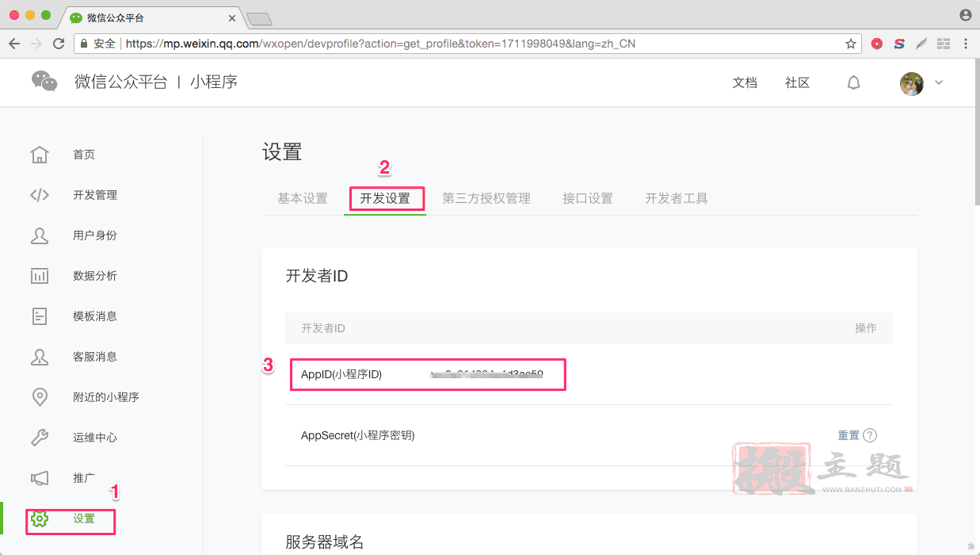This screenshot has height=555, width=980.
Task: Click the red circular extension icon
Action: coord(877,44)
